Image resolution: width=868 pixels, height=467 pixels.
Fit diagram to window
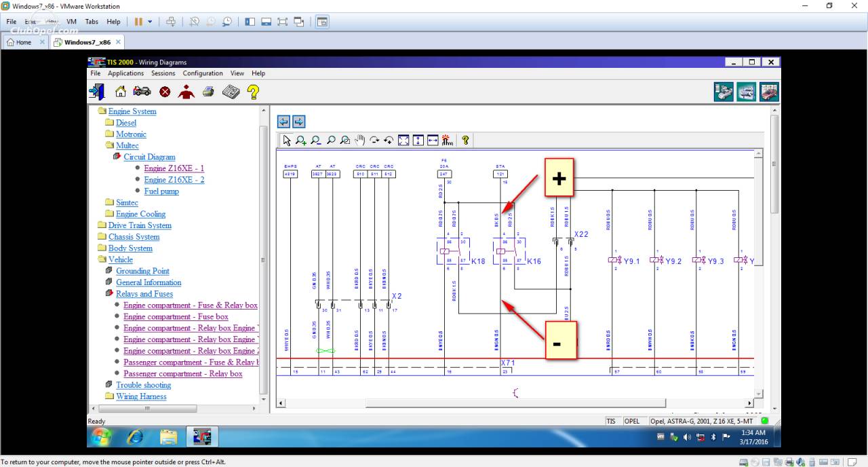403,141
